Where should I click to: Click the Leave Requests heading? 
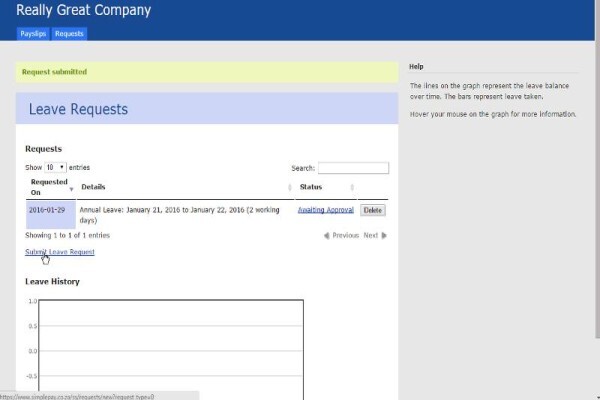click(x=78, y=109)
